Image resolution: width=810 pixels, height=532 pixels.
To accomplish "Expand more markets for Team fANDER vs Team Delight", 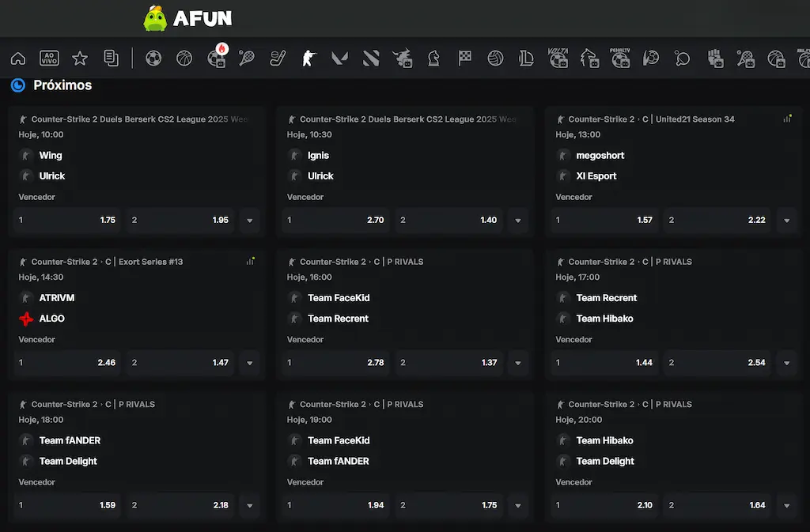I will pyautogui.click(x=250, y=505).
